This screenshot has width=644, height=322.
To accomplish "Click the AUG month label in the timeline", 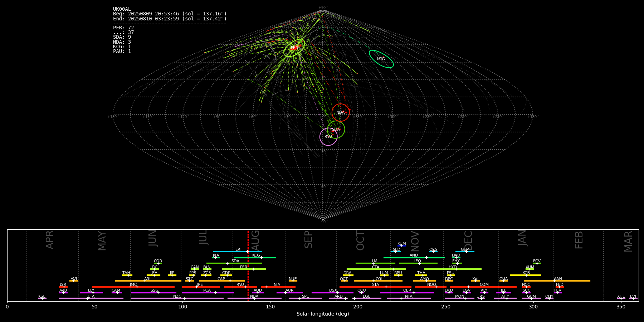I will [255, 240].
